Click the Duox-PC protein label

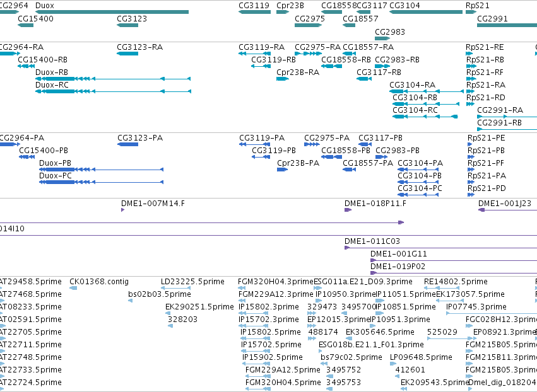pyautogui.click(x=56, y=176)
